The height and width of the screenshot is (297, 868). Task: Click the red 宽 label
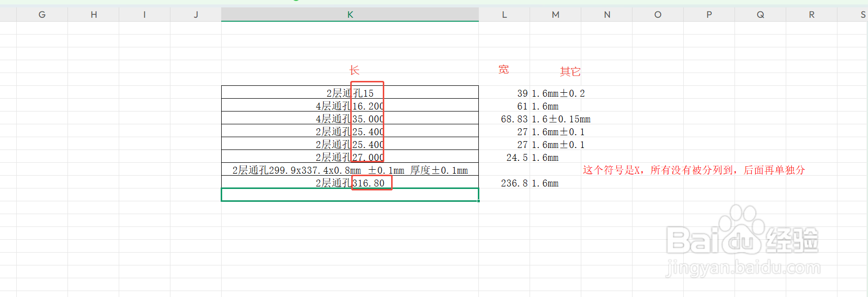click(503, 70)
